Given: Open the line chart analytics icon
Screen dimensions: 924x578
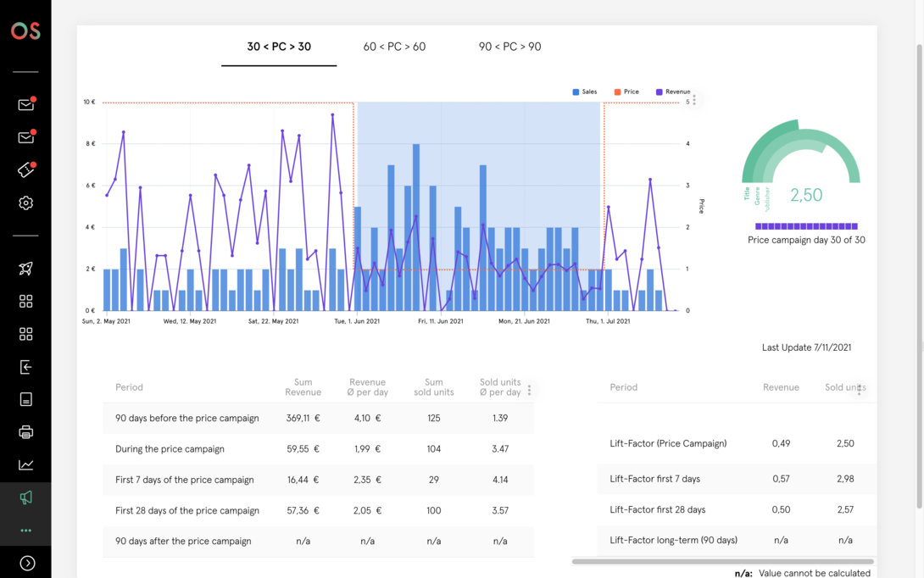Looking at the screenshot, I should [x=25, y=464].
